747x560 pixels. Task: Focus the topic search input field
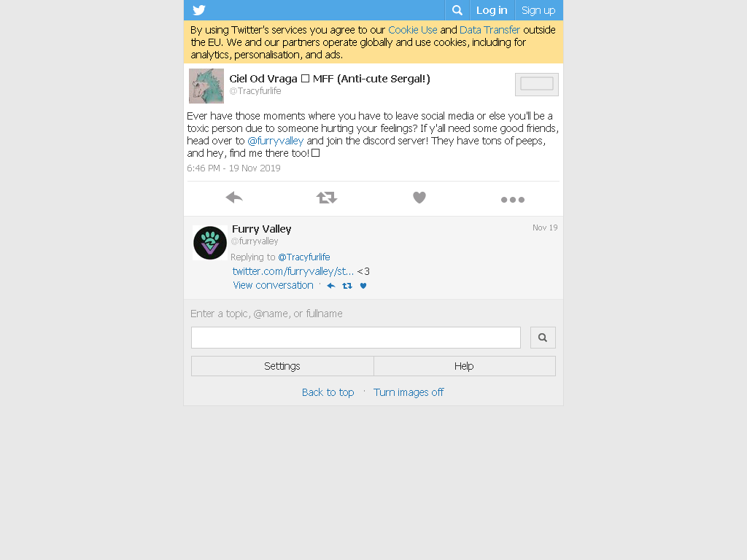pos(356,338)
